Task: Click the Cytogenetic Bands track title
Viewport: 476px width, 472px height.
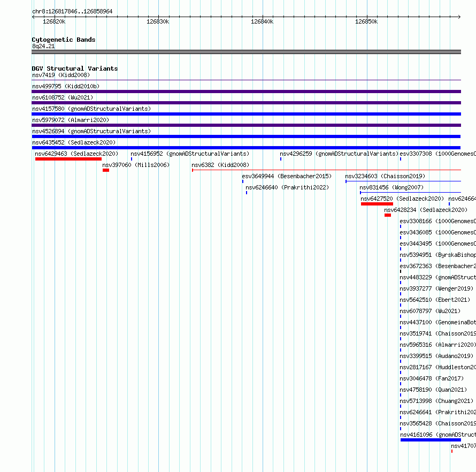Action: (64, 40)
